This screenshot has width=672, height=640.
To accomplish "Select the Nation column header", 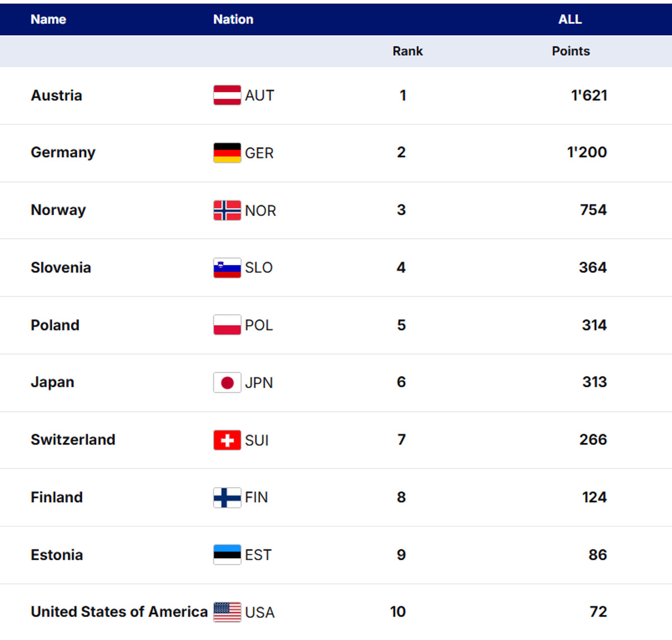I will point(233,20).
